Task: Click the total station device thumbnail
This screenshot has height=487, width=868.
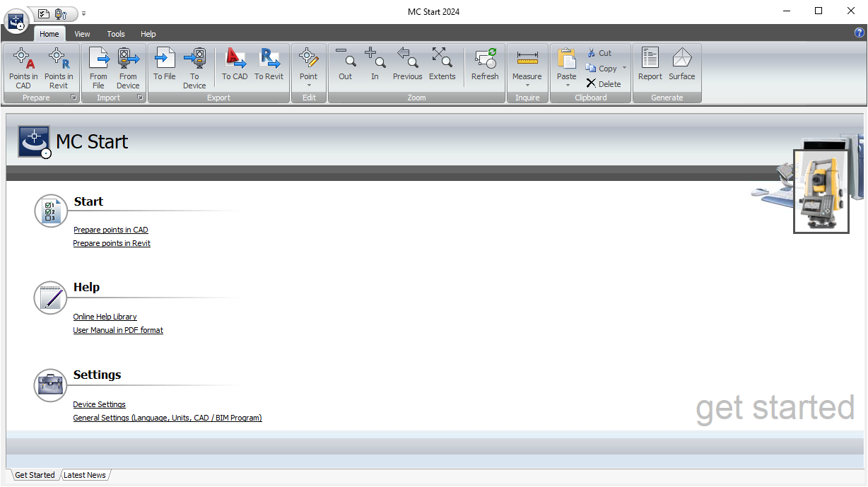Action: click(x=821, y=192)
